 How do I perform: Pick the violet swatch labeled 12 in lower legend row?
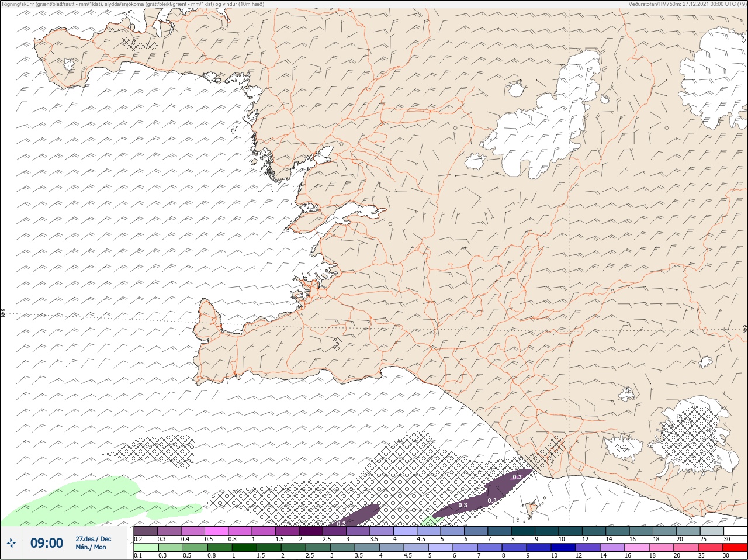click(589, 548)
